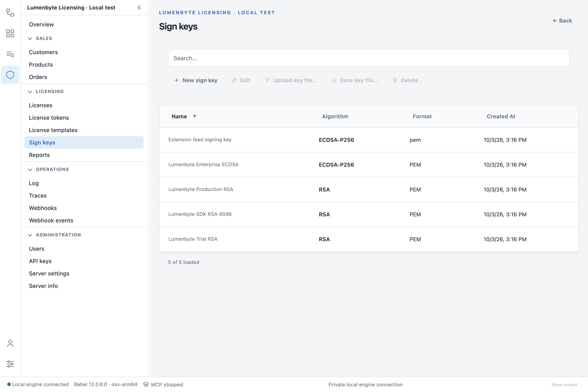This screenshot has width=588, height=392.
Task: Click the Delete toolbar button
Action: coord(405,80)
